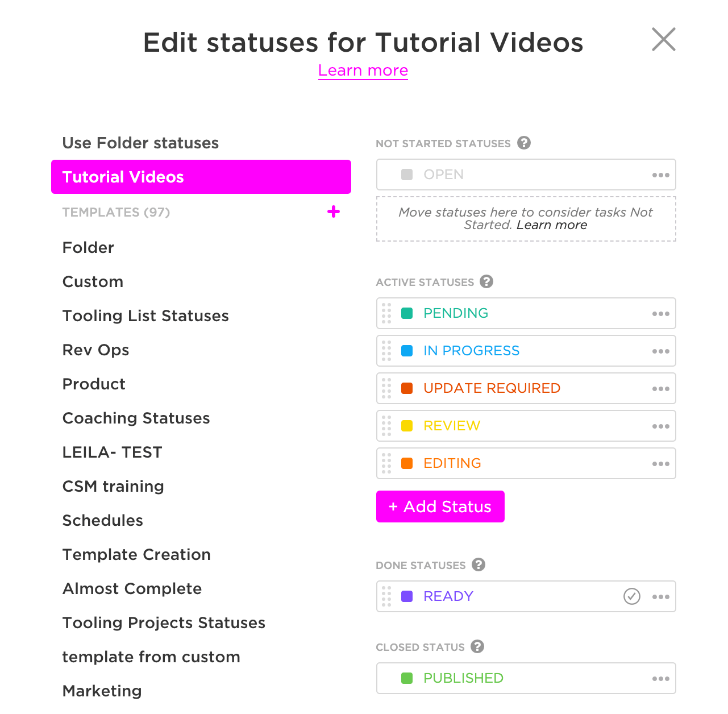Change the orange EDITING color swatch
This screenshot has width=728, height=714.
coord(407,463)
